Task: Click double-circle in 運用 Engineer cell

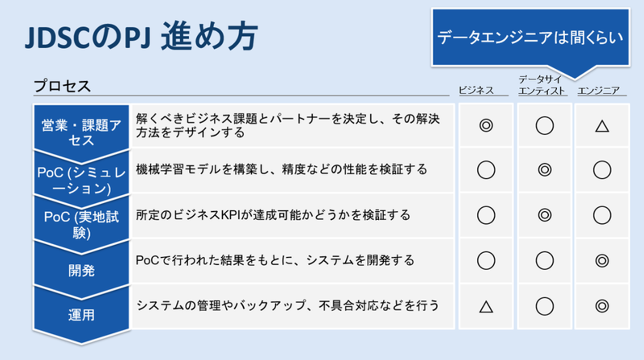Action: coord(602,306)
